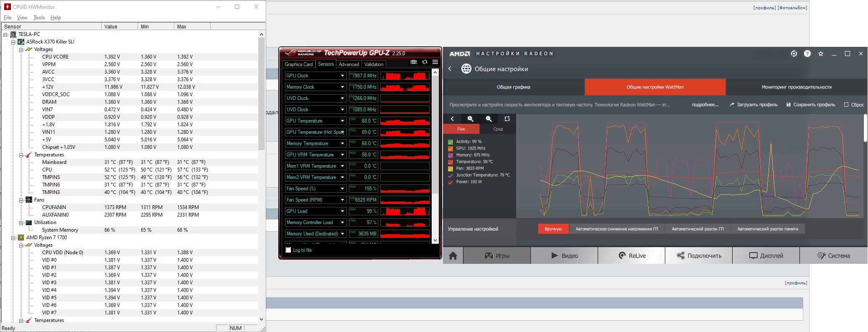868x332 pixels.
Task: Zoom in on the WattMan graph
Action: pos(470,119)
